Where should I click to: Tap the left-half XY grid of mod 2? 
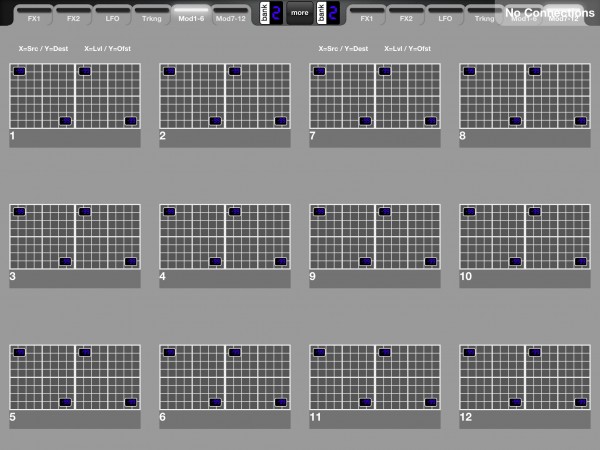click(192, 96)
